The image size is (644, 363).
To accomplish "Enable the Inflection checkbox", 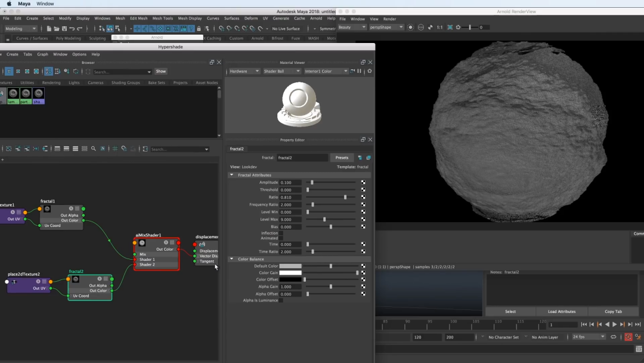I will point(281,233).
